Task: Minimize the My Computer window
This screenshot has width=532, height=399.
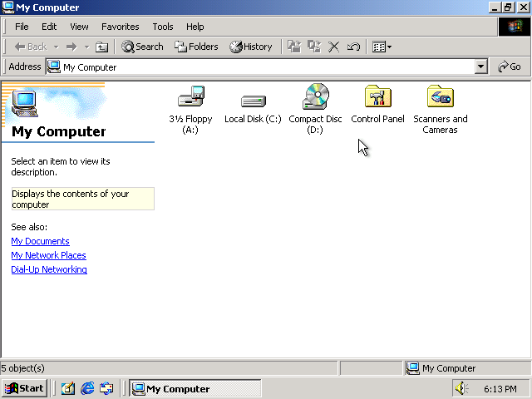Action: (x=495, y=7)
